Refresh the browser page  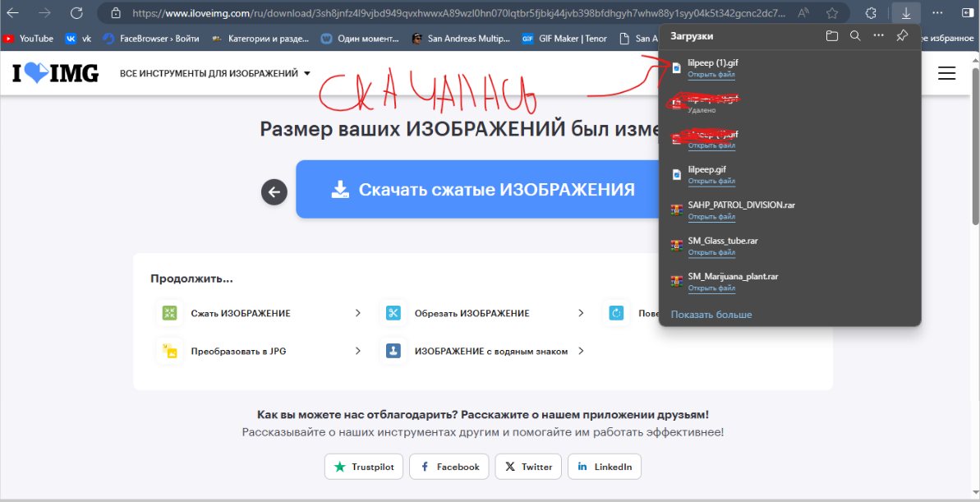coord(76,13)
